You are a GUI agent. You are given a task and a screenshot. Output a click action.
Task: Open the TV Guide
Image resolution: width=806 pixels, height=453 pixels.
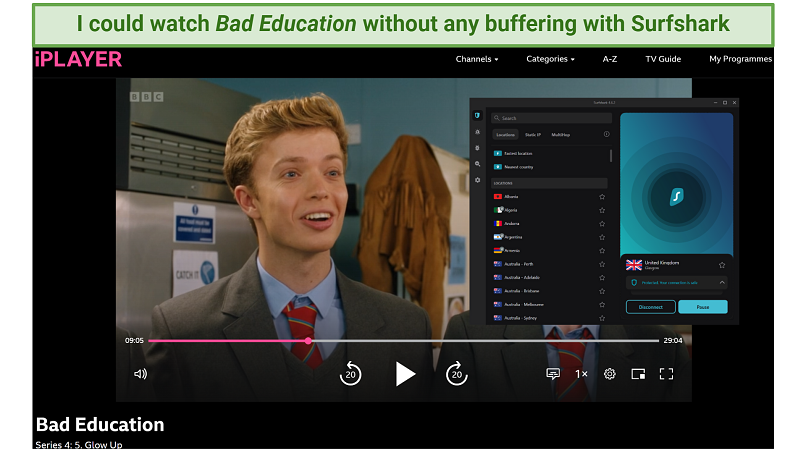click(663, 59)
